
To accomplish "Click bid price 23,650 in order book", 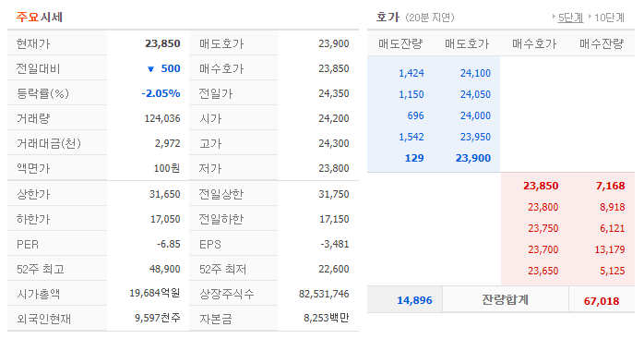I will 543,272.
